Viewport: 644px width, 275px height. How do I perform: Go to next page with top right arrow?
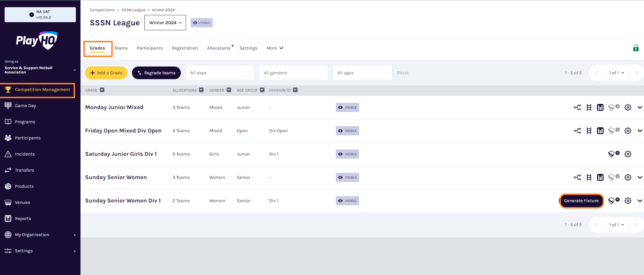coord(636,73)
